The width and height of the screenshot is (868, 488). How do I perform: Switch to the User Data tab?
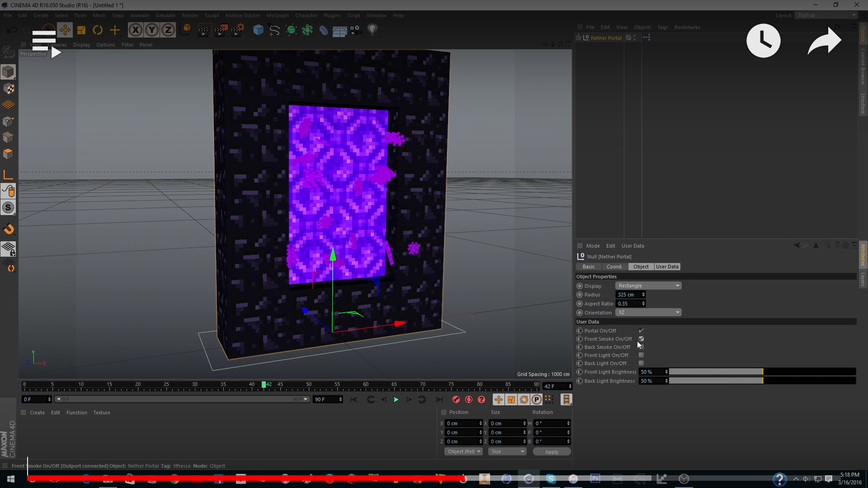coord(667,267)
